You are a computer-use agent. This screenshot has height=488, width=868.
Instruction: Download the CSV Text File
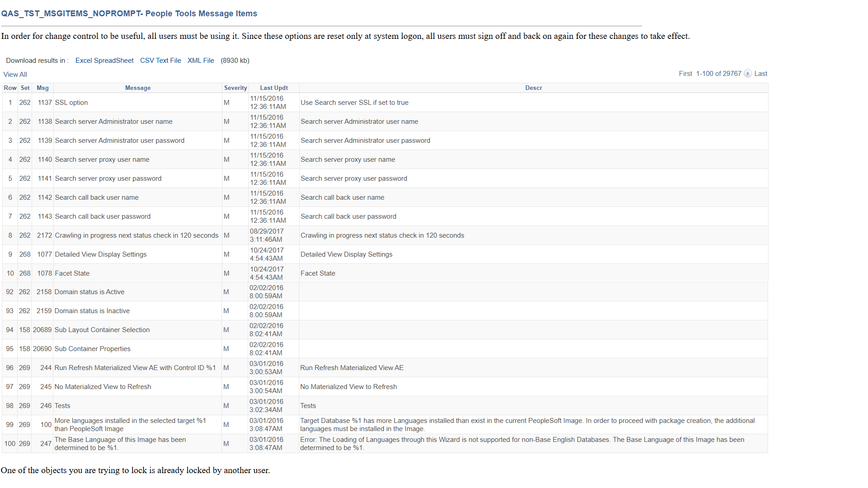coord(160,60)
